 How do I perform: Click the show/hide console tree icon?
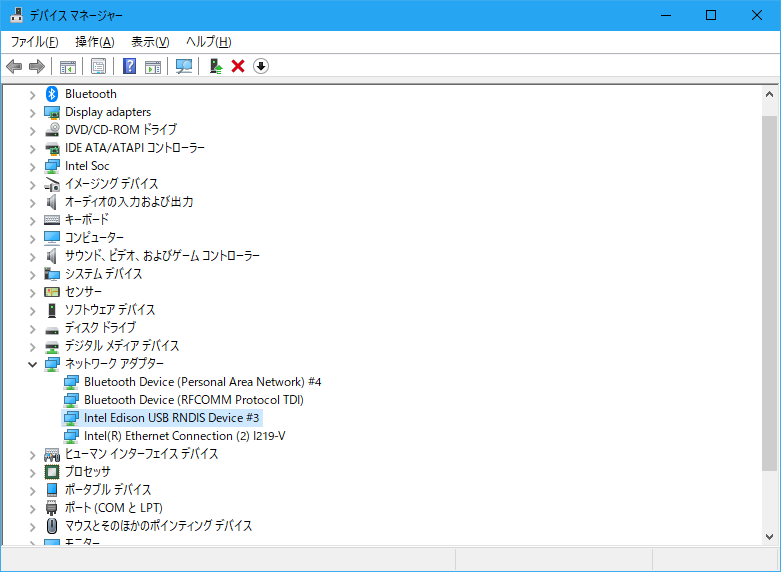coord(68,66)
